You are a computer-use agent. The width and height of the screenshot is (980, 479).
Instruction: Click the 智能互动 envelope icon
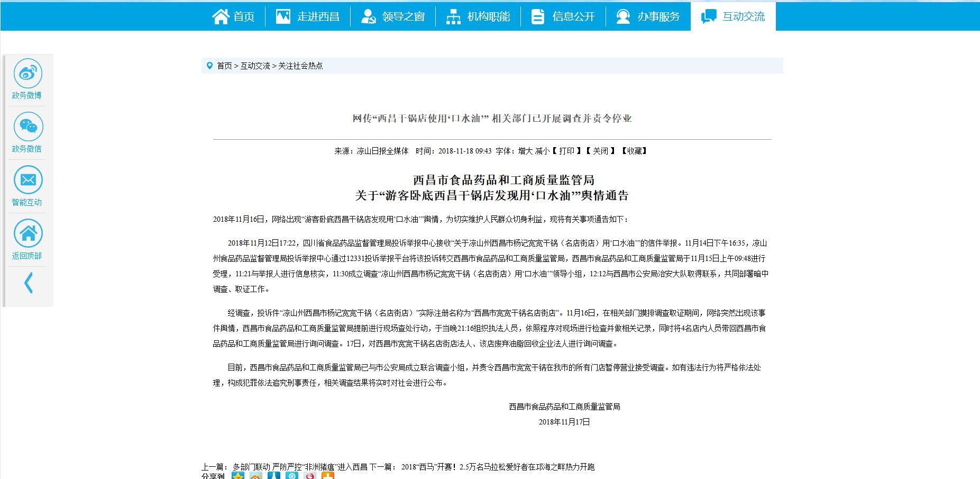(x=28, y=180)
